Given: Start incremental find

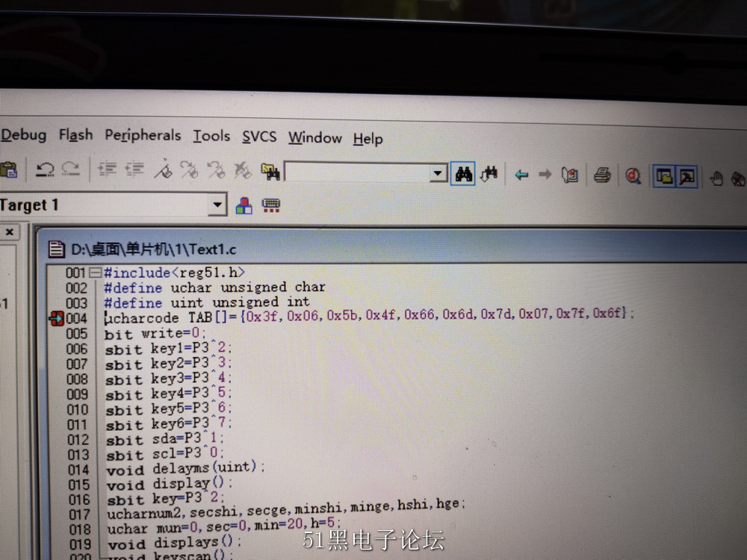Looking at the screenshot, I should tap(489, 174).
